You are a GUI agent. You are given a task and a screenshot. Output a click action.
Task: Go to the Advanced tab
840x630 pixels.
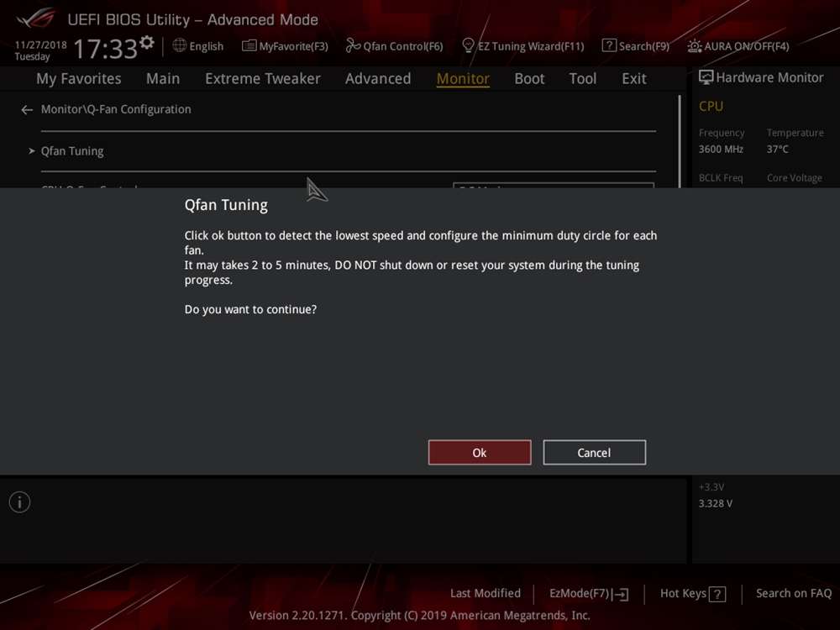coord(377,78)
